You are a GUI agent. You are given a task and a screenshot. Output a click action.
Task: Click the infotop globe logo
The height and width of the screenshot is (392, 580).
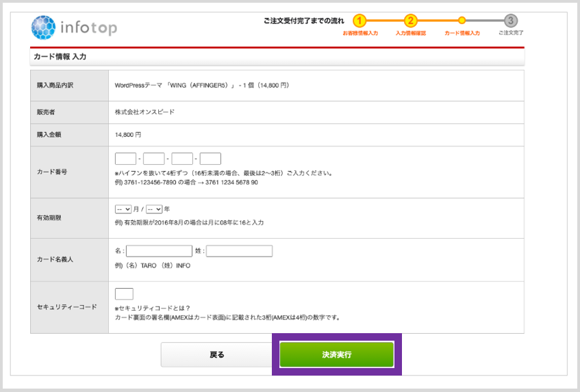(44, 27)
